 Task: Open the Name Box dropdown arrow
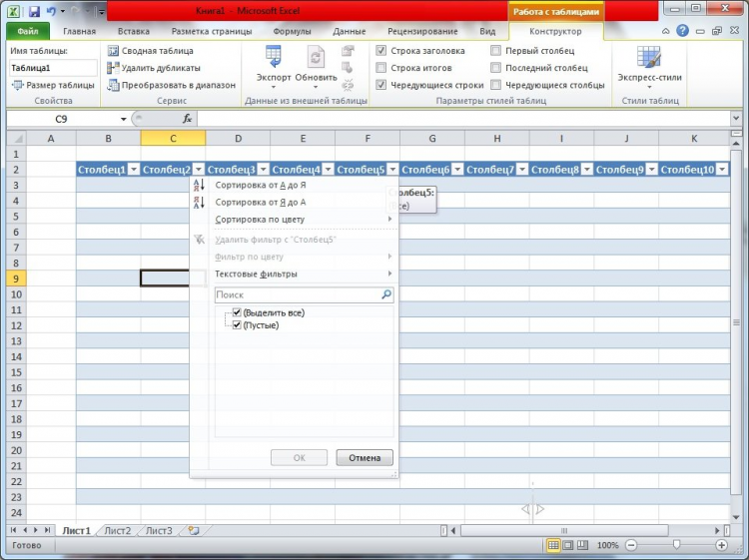pyautogui.click(x=123, y=119)
